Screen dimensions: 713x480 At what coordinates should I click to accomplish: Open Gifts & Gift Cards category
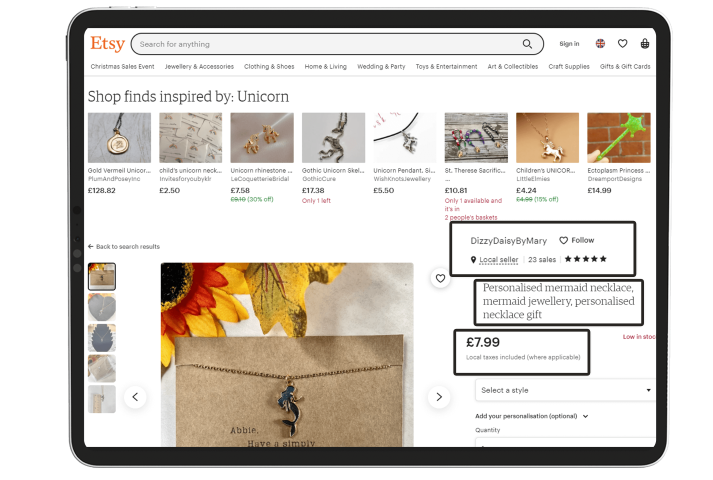pyautogui.click(x=625, y=66)
